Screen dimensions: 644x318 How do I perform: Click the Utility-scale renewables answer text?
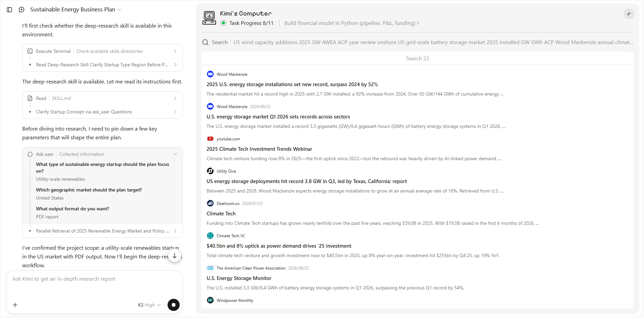coord(61,179)
